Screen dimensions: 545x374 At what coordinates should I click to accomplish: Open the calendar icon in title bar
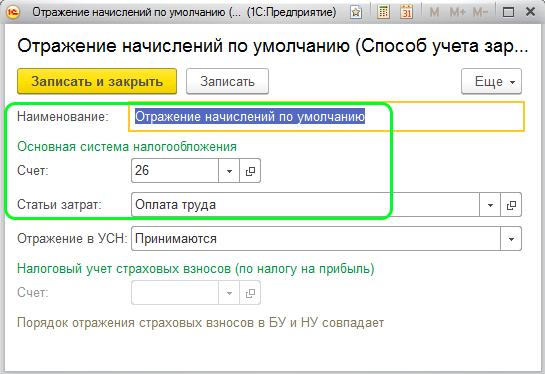click(x=406, y=13)
